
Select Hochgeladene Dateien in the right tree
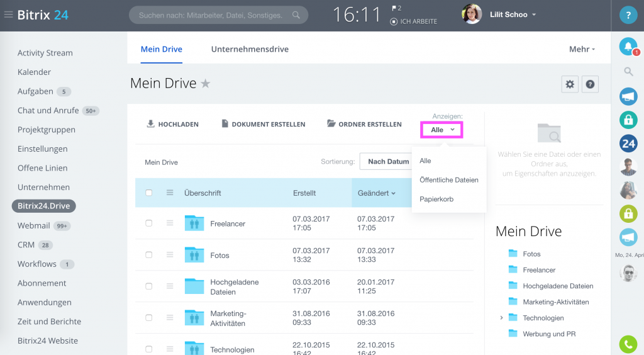tap(558, 286)
